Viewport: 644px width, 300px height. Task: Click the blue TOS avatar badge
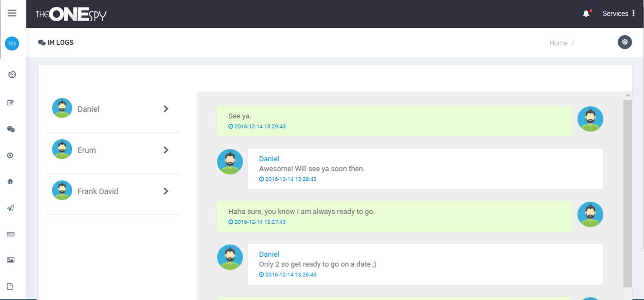click(12, 43)
